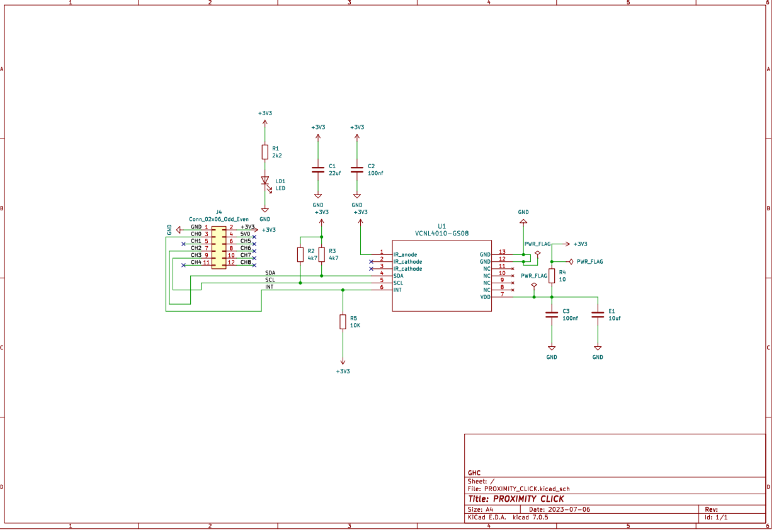Select the U1 VCNL4010-GS08 chip body

(441, 275)
